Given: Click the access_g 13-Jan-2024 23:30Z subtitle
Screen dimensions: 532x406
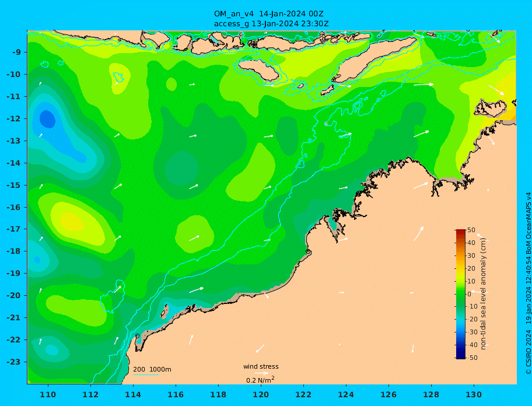Looking at the screenshot, I should click(271, 24).
